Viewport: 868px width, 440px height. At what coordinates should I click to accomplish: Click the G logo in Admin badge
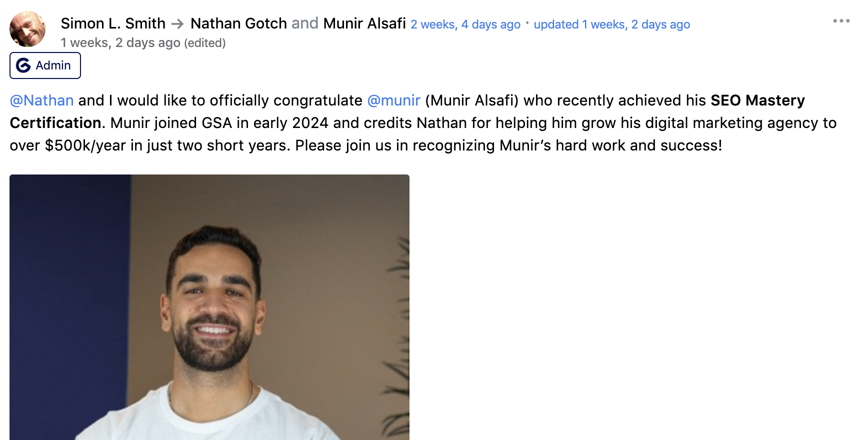(x=23, y=65)
